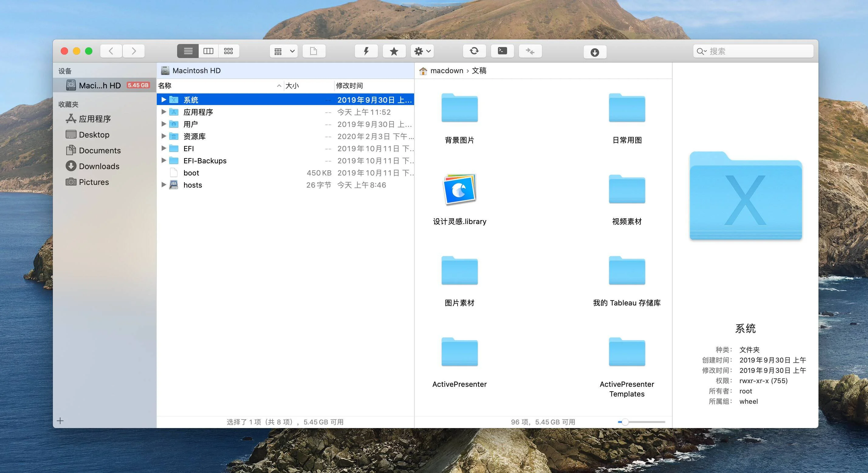Click the dashed document selection icon

click(314, 51)
